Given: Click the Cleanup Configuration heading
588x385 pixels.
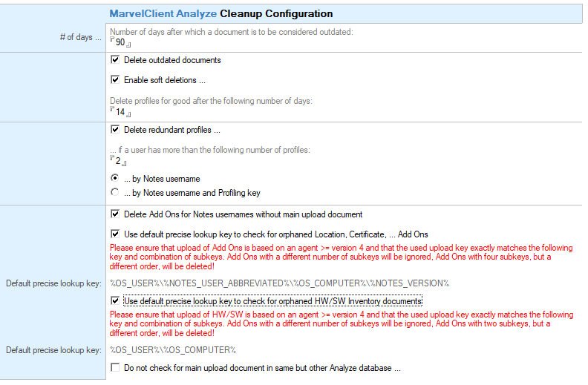Looking at the screenshot, I should tap(276, 14).
